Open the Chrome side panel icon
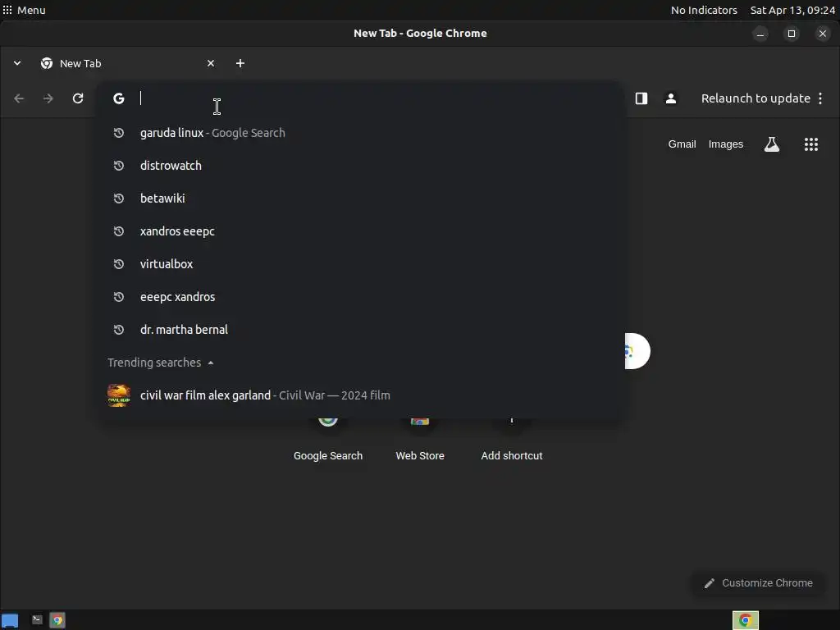The width and height of the screenshot is (840, 630). tap(641, 98)
